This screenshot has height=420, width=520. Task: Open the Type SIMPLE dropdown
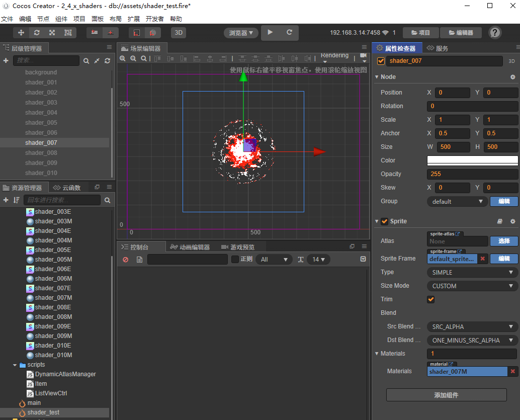471,272
